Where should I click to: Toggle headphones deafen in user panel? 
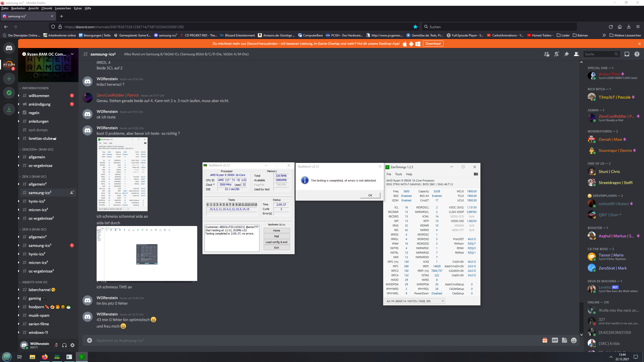pyautogui.click(x=64, y=345)
